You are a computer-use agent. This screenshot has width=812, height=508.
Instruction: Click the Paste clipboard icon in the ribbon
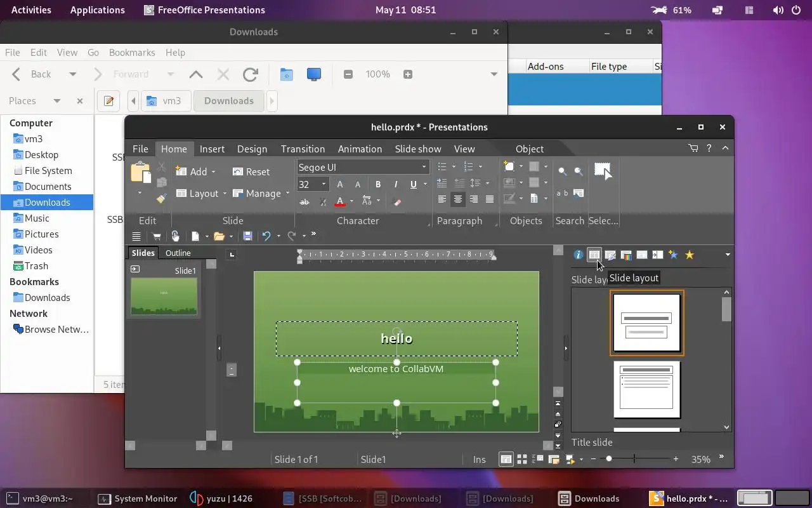coord(140,173)
